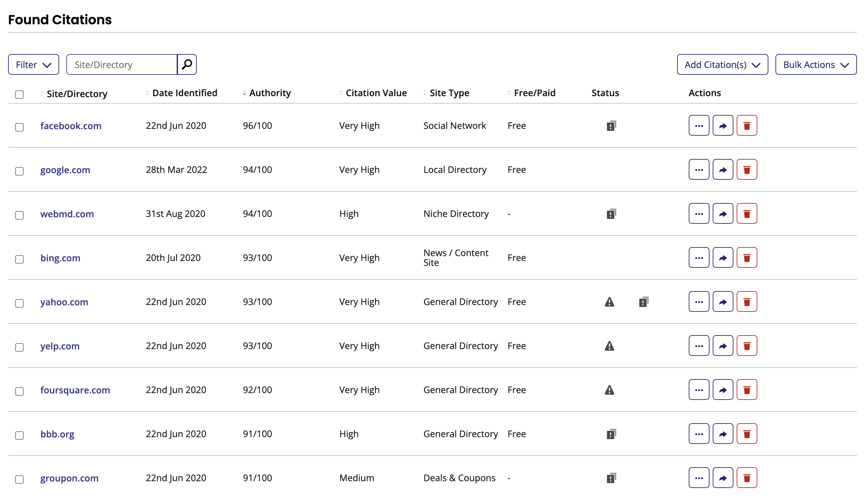Click share arrow icon for webmd.com
Screen dimensions: 868x498
723,214
